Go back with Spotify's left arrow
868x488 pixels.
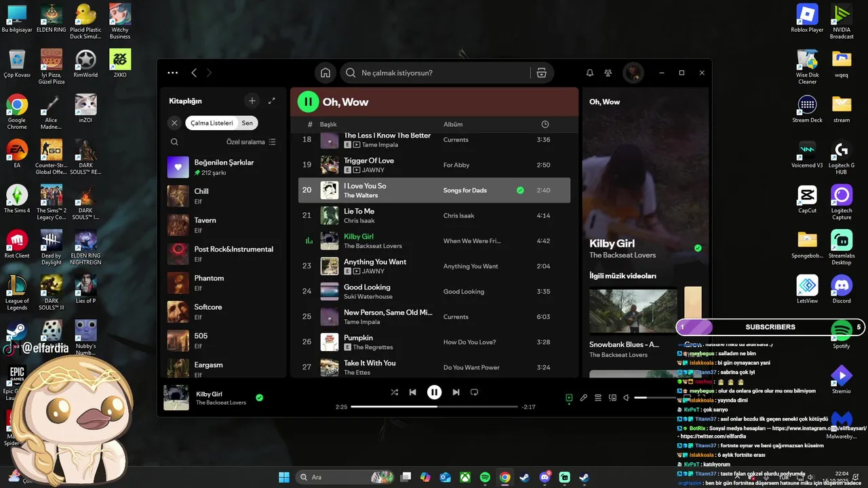tap(194, 73)
